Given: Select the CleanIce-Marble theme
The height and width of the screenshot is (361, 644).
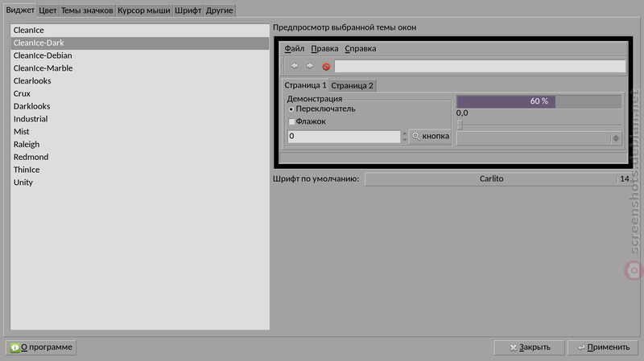Looking at the screenshot, I should point(139,68).
